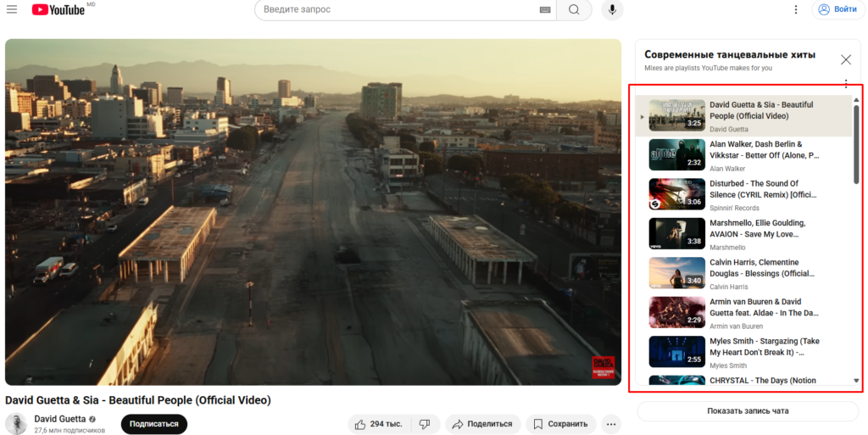
Task: Toggle Подписаться subscribe button
Action: click(x=153, y=424)
